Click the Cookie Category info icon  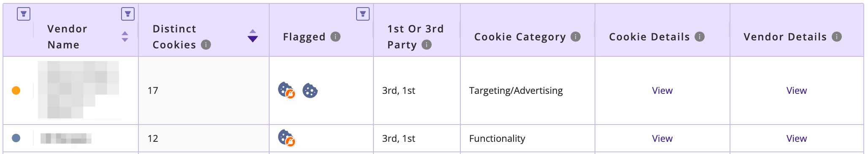(x=576, y=37)
